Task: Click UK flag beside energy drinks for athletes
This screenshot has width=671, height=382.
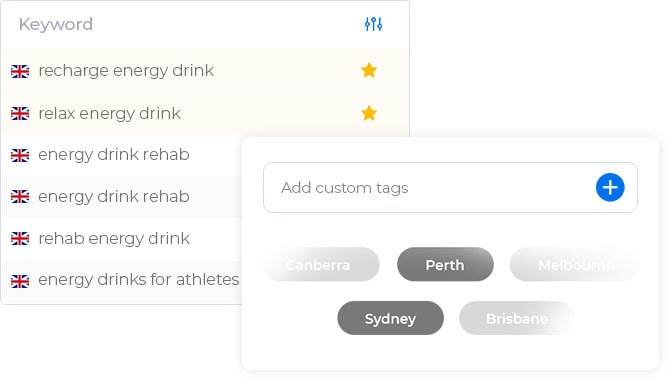Action: [20, 281]
